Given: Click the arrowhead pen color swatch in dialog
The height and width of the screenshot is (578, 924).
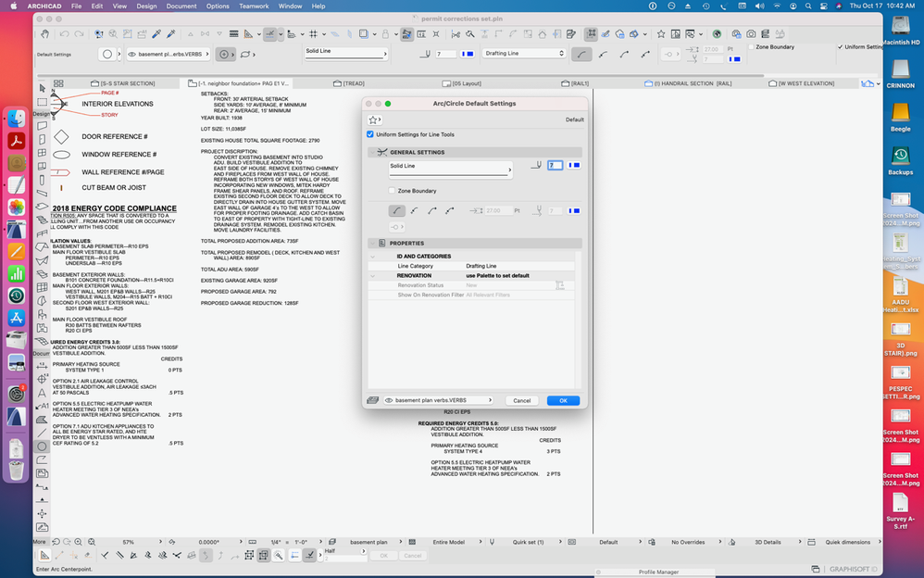Looking at the screenshot, I should 574,210.
